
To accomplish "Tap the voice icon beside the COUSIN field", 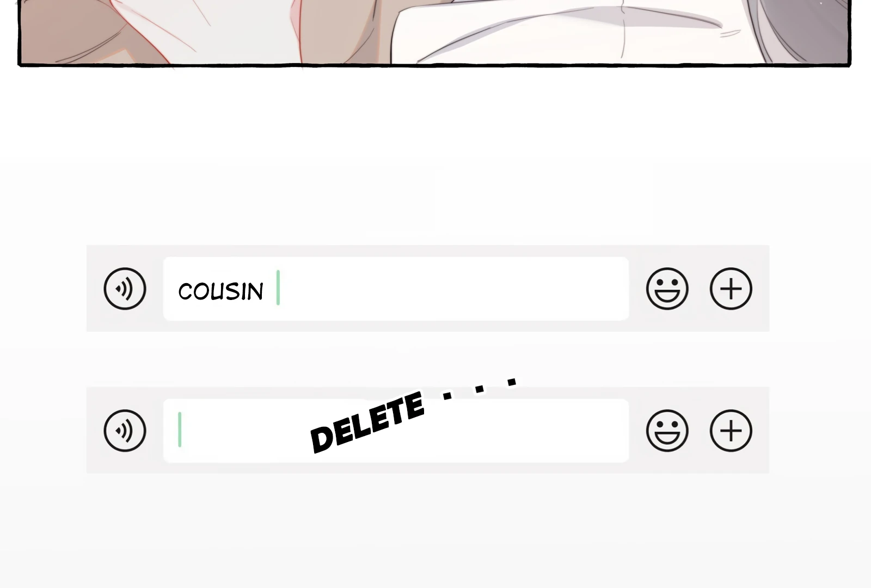I will point(125,289).
